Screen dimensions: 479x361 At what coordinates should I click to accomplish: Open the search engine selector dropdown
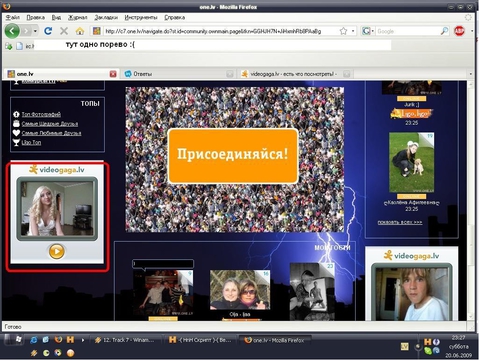click(x=368, y=31)
